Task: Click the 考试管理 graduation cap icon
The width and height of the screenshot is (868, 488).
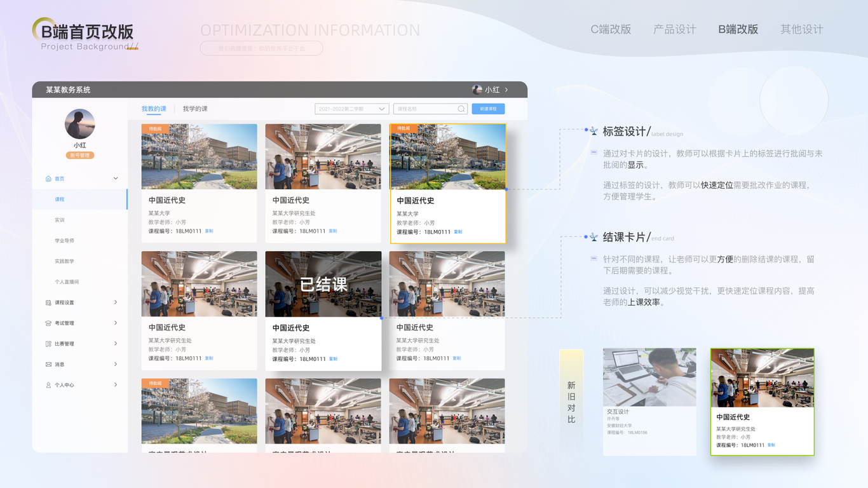Action: [x=48, y=323]
